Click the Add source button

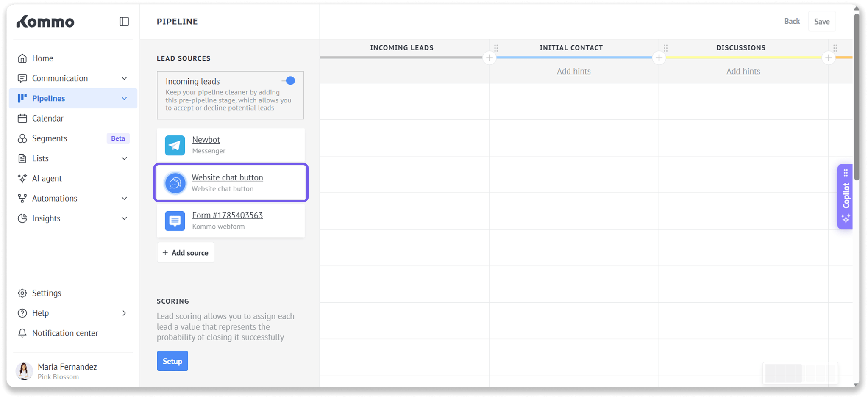tap(186, 253)
